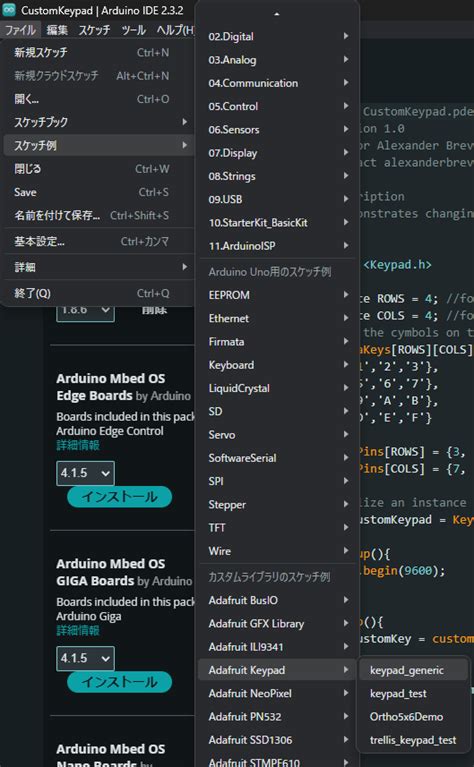Open the LiquidCrystal examples submenu

pos(278,388)
